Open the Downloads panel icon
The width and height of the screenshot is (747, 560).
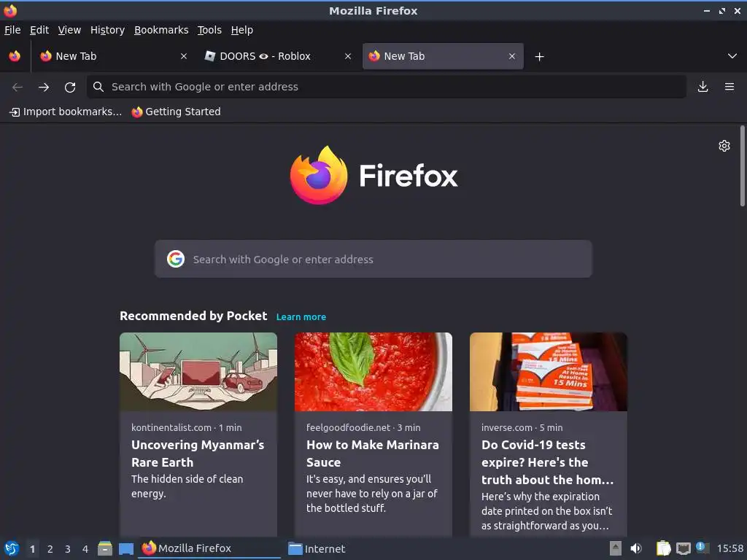click(x=703, y=87)
